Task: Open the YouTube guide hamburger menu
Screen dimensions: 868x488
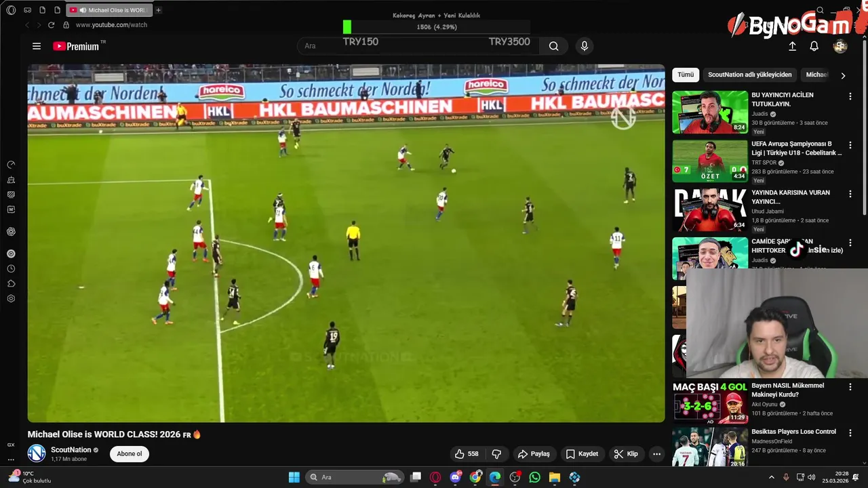Action: (37, 46)
